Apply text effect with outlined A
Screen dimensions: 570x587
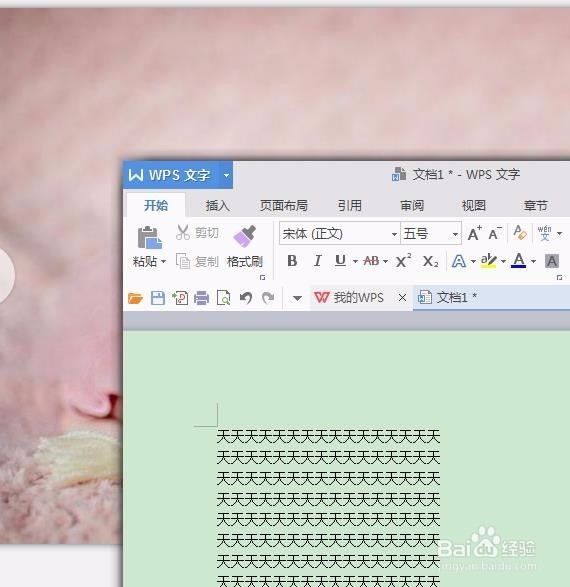click(x=459, y=261)
